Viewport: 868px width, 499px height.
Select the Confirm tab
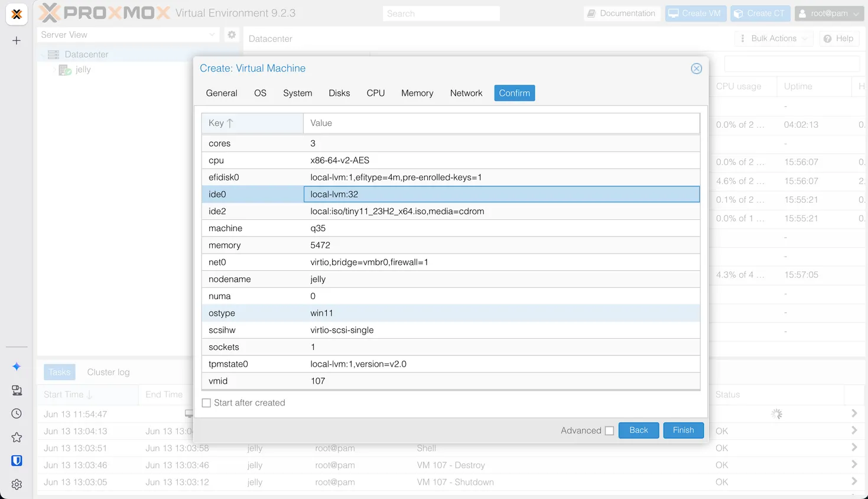point(514,93)
